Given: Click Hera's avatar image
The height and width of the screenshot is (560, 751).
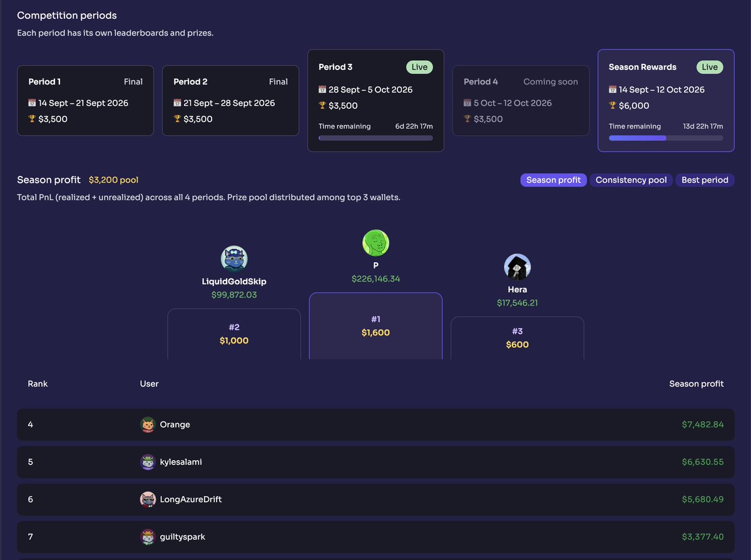Looking at the screenshot, I should click(518, 267).
